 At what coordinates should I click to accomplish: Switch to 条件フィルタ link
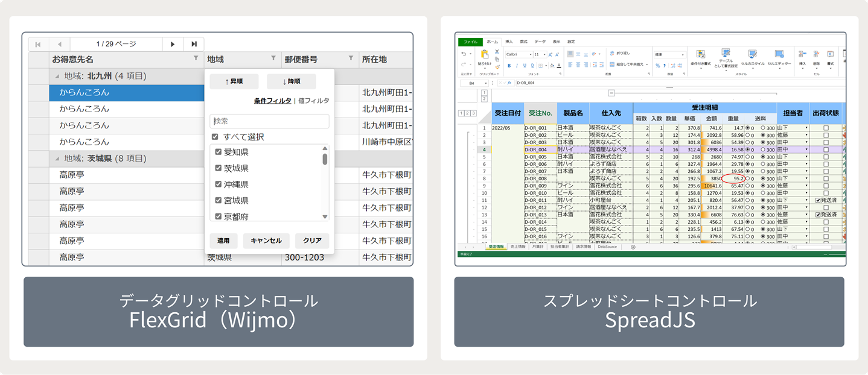[272, 101]
